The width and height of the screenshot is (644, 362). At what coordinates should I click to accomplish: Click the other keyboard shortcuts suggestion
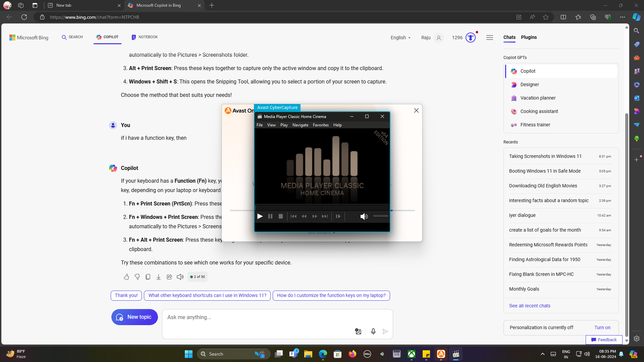point(207,296)
